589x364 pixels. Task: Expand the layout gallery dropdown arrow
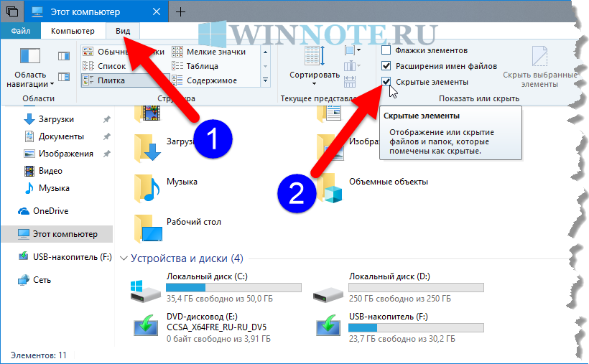(265, 80)
